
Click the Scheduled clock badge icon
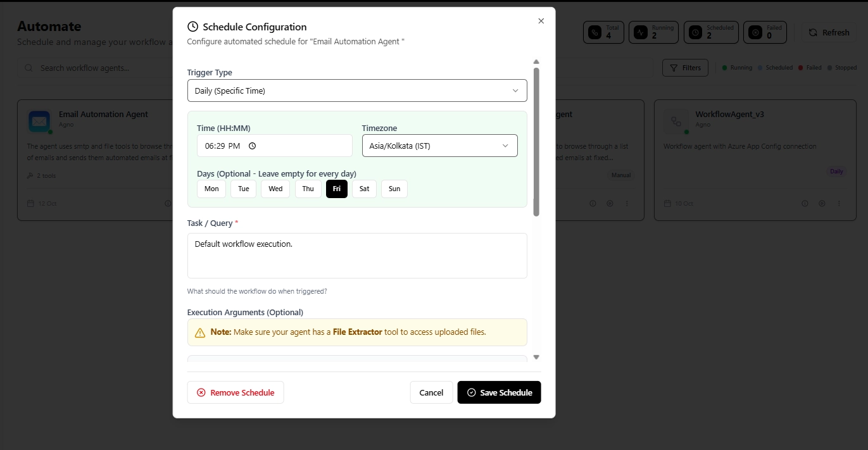coord(695,32)
